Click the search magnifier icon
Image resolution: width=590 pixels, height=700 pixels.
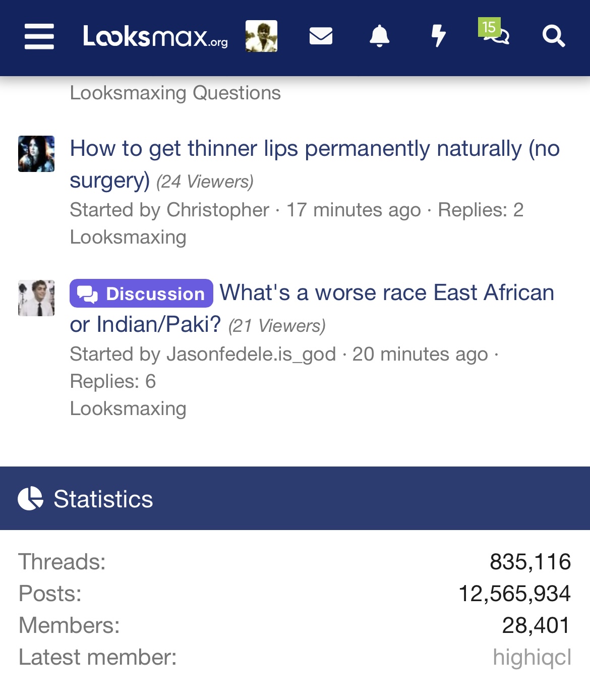(554, 36)
